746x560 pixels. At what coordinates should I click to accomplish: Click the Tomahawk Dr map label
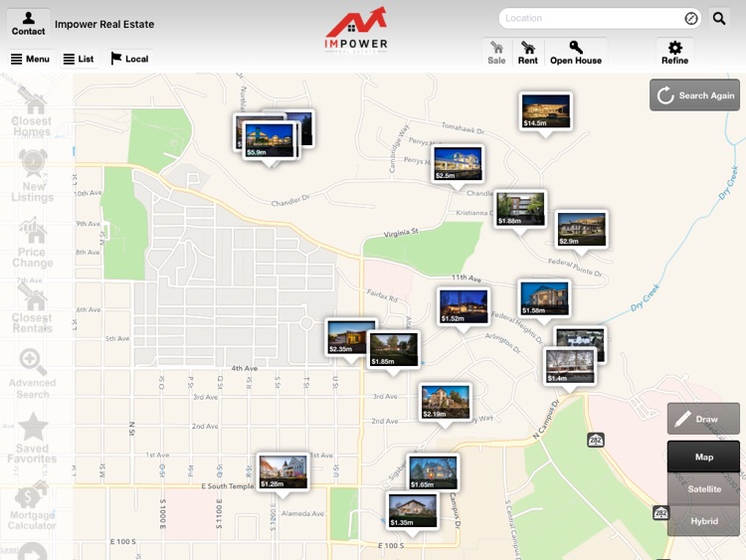click(x=463, y=127)
